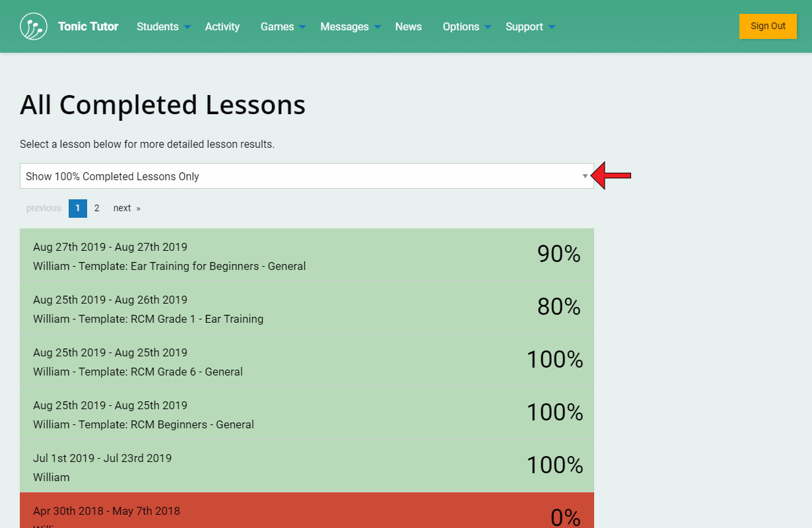Open the red Apr 30th 2018 lesson
This screenshot has height=528, width=812.
coord(306,511)
